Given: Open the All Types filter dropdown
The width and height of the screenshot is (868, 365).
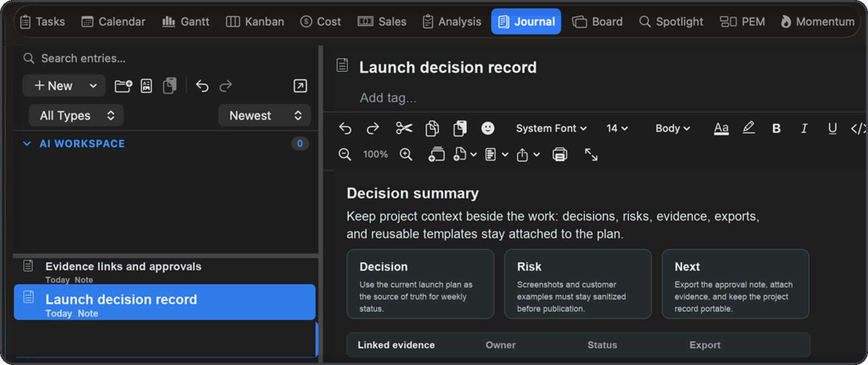Looking at the screenshot, I should click(76, 116).
